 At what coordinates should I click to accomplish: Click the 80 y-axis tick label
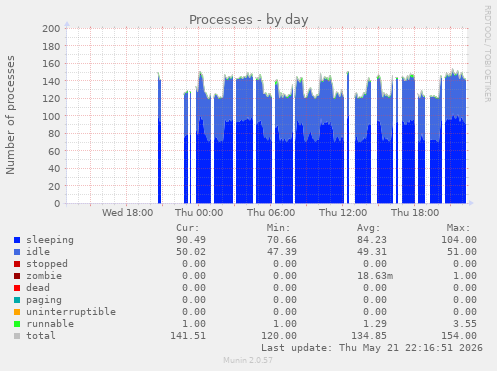[x=54, y=134]
